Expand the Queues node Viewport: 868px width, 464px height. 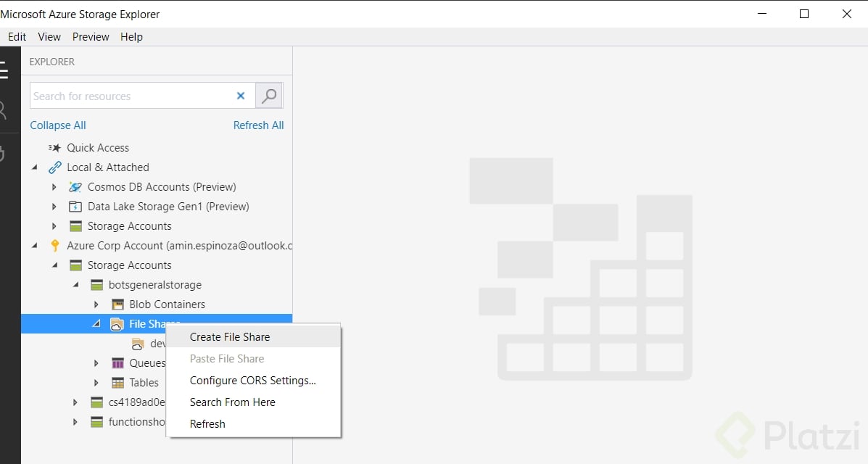[96, 363]
